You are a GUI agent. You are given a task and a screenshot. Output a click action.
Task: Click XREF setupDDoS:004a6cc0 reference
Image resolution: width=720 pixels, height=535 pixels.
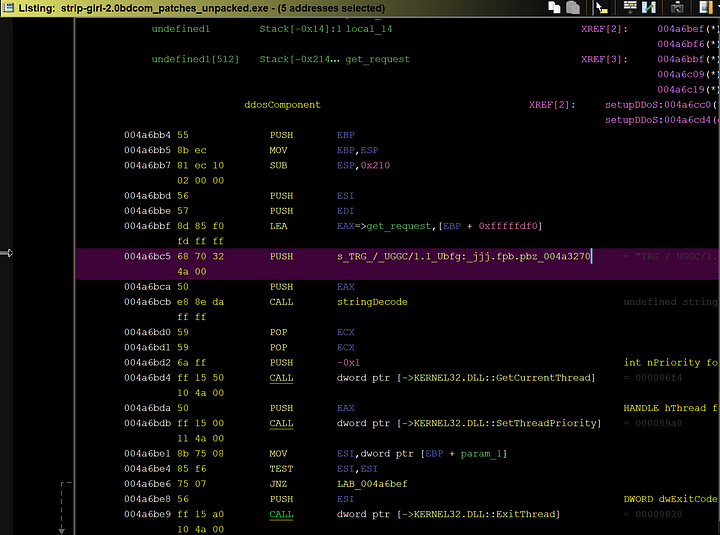pyautogui.click(x=658, y=105)
